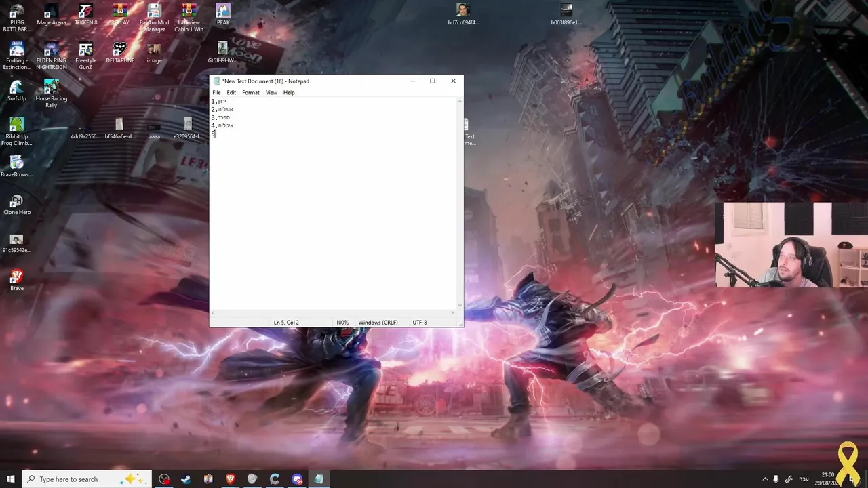This screenshot has height=488, width=868.
Task: Select the ELDEN RING NIGHTREIGN shortcut
Action: (52, 56)
